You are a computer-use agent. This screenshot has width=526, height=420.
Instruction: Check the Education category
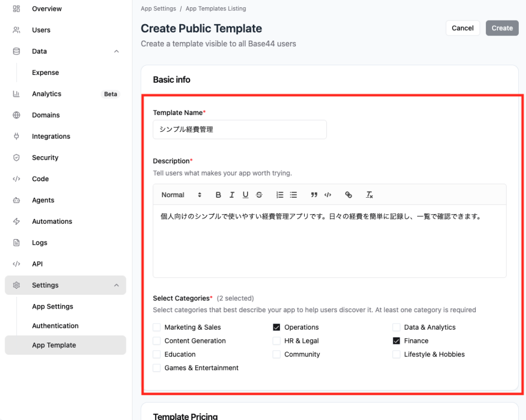tap(157, 354)
